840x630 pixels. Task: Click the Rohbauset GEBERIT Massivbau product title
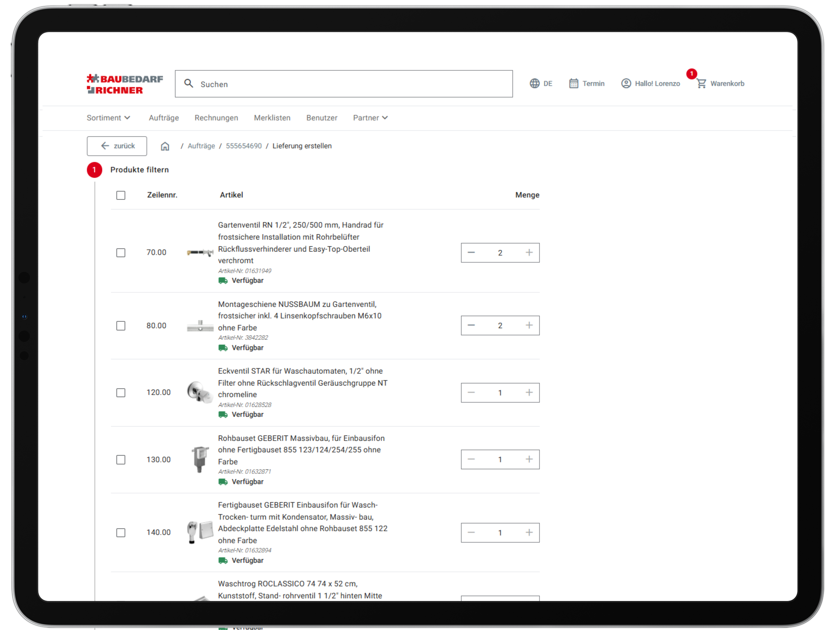coord(301,450)
